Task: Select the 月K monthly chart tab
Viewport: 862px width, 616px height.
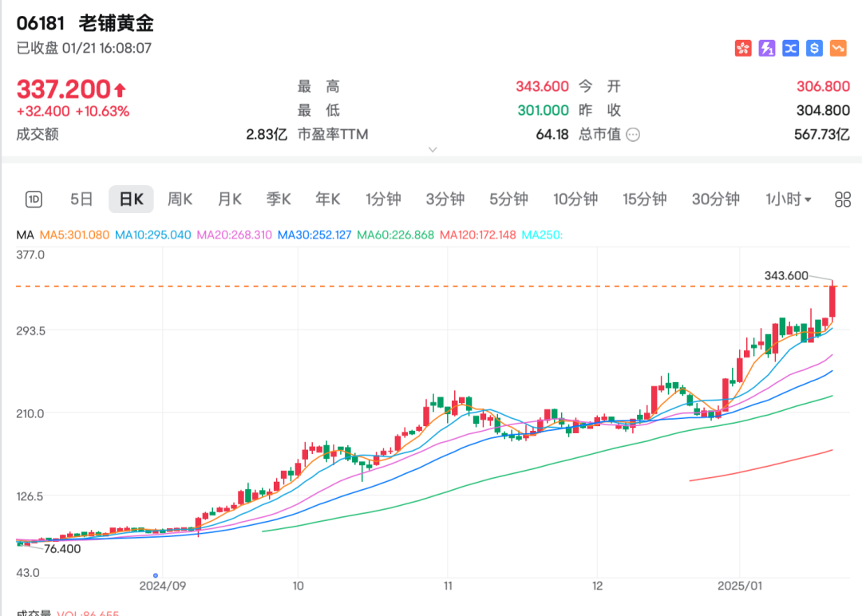Action: point(230,199)
